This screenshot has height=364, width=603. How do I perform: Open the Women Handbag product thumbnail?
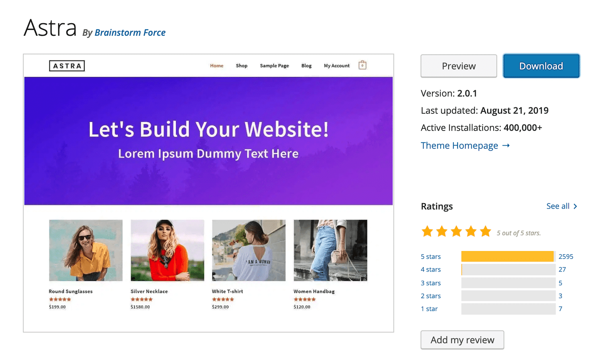(x=330, y=250)
